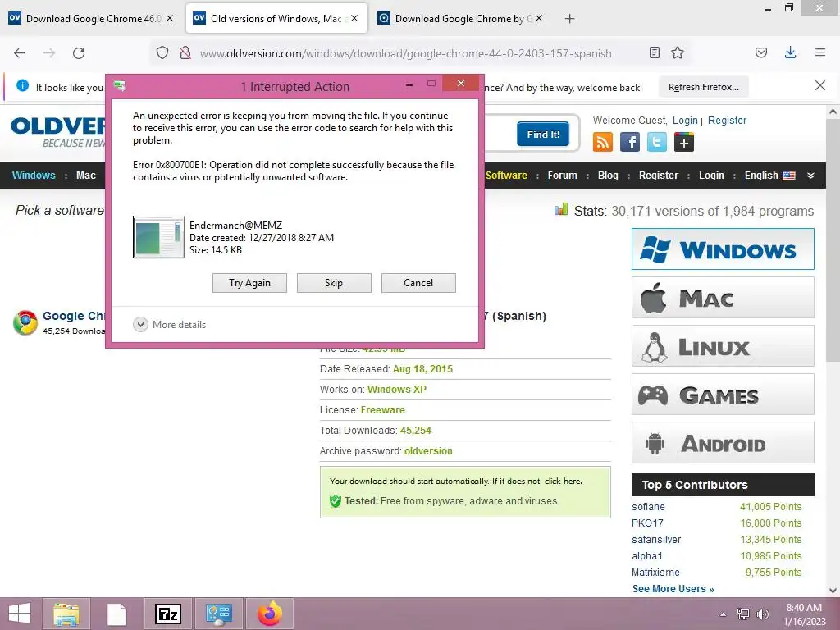Open the Forum nav menu item

(563, 176)
